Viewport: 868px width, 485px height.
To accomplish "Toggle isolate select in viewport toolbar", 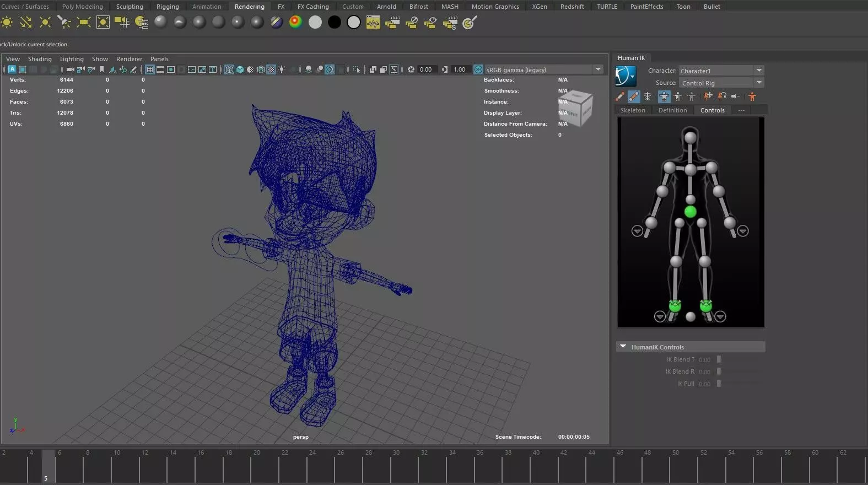I will pos(357,69).
